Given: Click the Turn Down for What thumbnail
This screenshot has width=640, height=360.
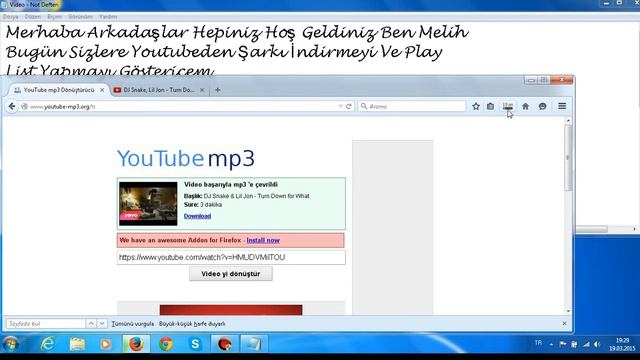Looking at the screenshot, I should coord(148,204).
